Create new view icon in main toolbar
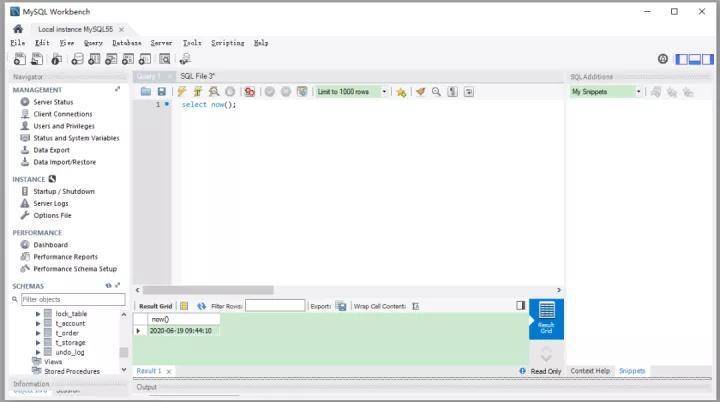 [x=111, y=59]
